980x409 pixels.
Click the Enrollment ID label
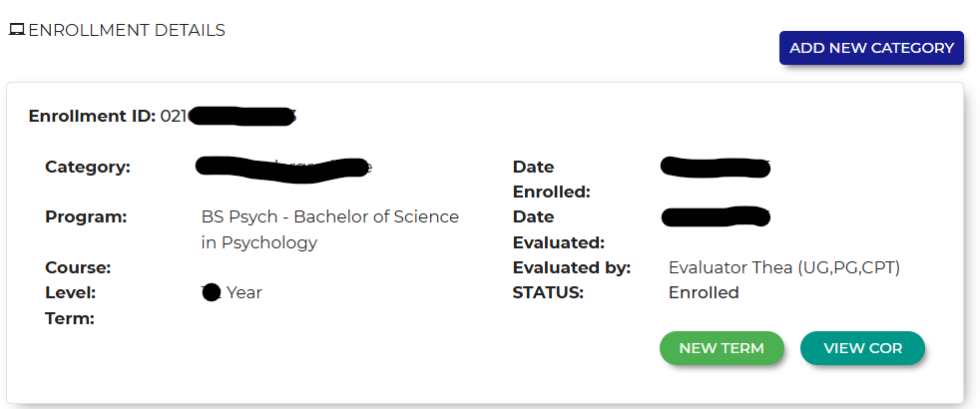(x=92, y=116)
